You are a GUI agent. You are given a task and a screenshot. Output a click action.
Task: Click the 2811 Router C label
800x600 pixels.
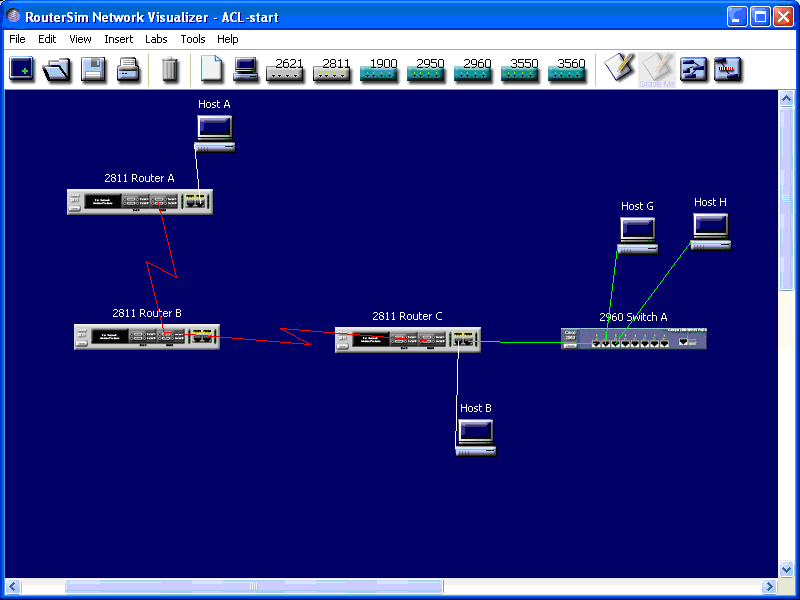click(407, 316)
